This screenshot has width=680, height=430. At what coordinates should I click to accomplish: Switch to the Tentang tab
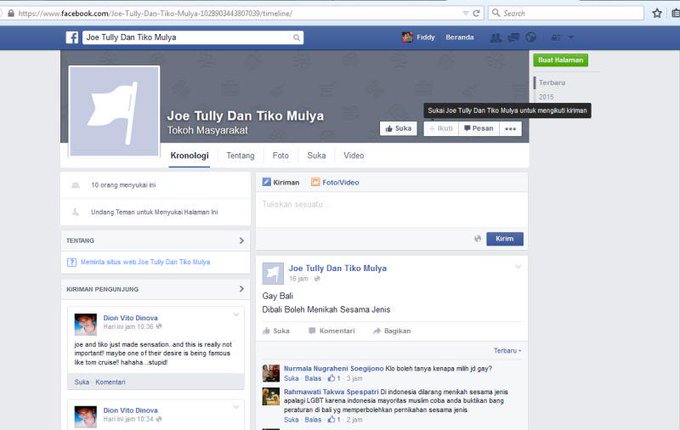[240, 155]
